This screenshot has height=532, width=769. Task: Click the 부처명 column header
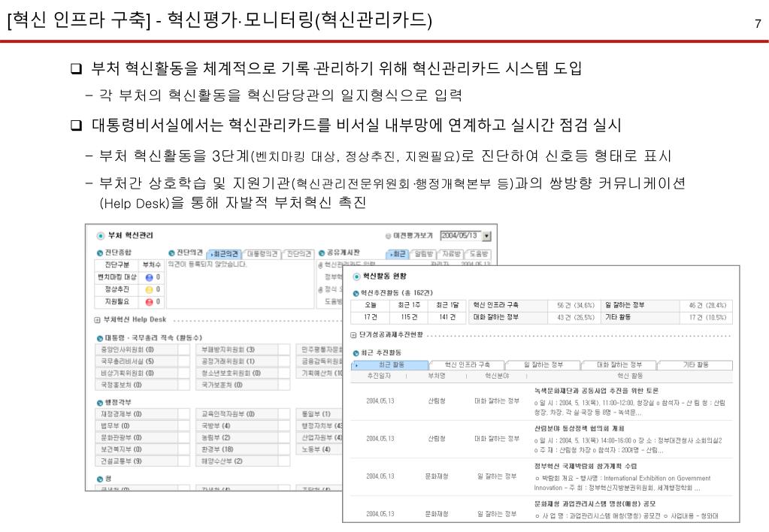pyautogui.click(x=437, y=376)
